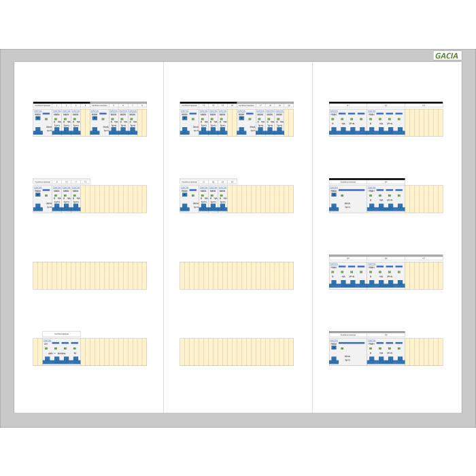Click the GACIA brand link on the K1 breaker
476x476 pixels.
point(333,110)
